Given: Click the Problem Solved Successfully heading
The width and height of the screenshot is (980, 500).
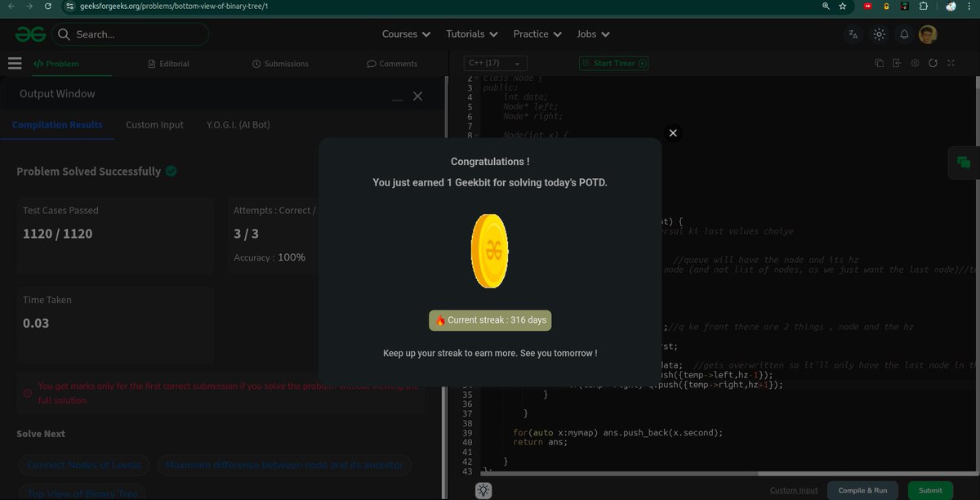Looking at the screenshot, I should tap(89, 172).
